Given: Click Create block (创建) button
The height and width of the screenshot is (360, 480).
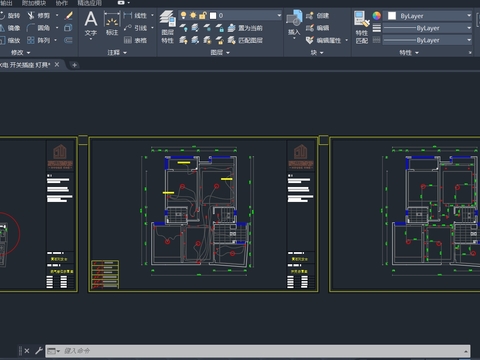Looking at the screenshot, I should pyautogui.click(x=317, y=15).
